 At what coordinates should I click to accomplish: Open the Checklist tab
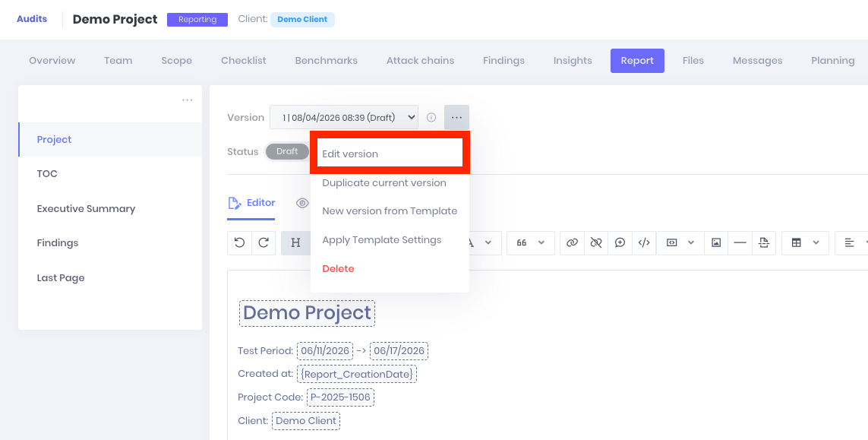point(244,61)
